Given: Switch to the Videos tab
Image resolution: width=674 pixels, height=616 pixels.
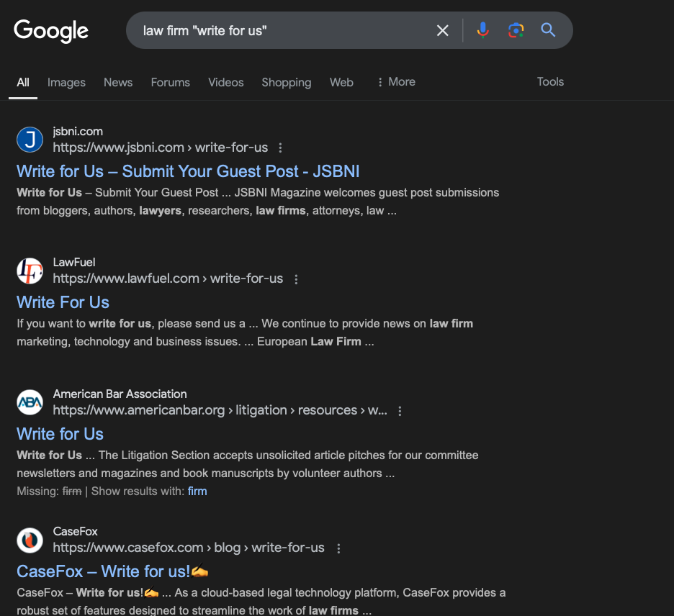Looking at the screenshot, I should coord(225,83).
